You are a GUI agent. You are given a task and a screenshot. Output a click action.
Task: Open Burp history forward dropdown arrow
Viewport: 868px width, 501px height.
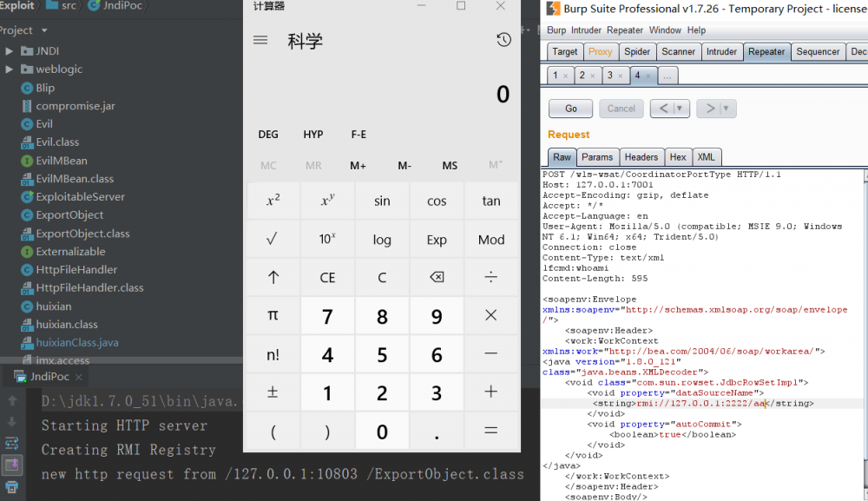(727, 109)
